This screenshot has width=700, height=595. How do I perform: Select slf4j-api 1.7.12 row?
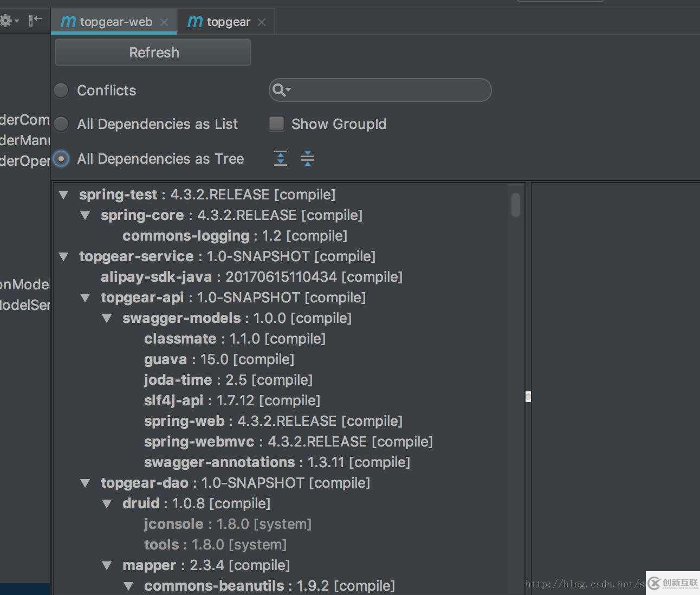[x=232, y=400]
